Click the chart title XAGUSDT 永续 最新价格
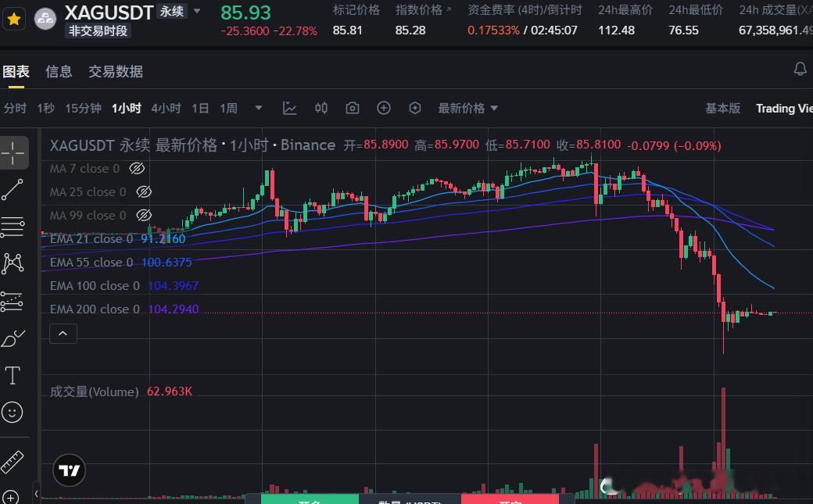813x504 pixels. tap(134, 145)
